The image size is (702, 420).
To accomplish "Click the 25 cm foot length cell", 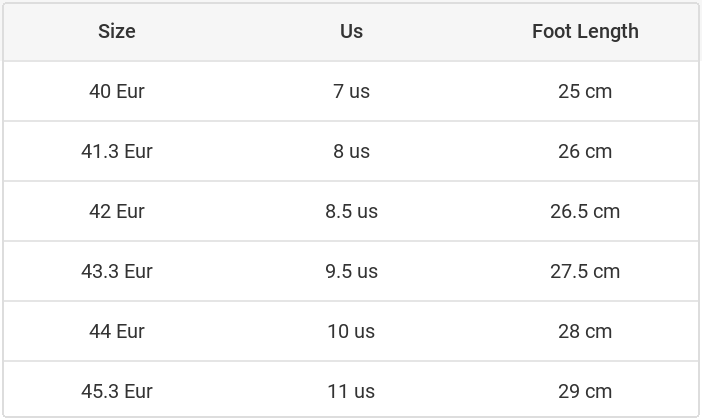I will (585, 91).
